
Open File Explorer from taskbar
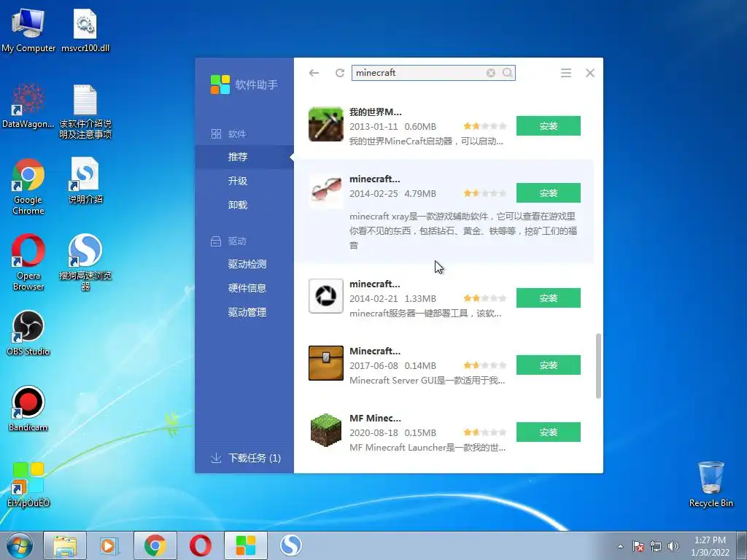65,545
